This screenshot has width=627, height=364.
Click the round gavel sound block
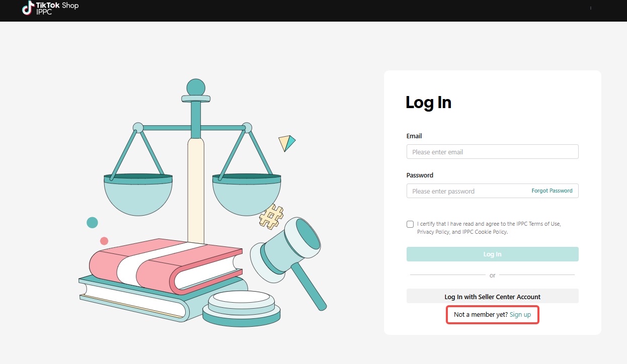pos(242,308)
